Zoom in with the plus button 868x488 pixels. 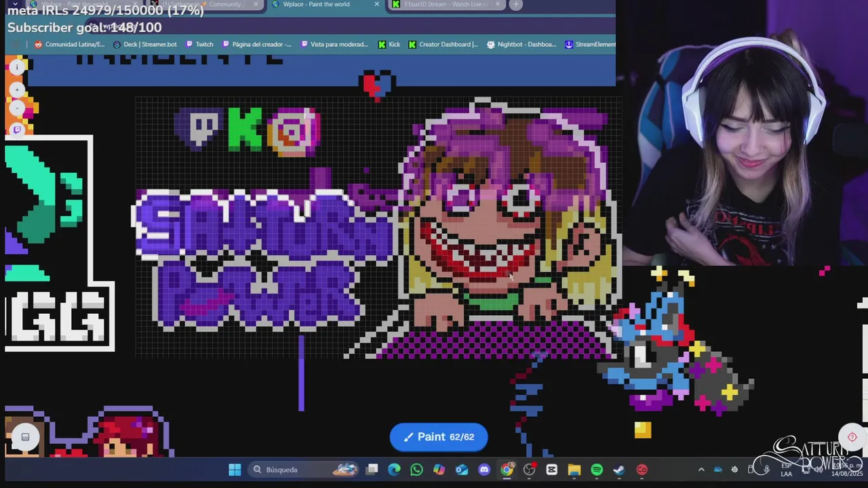[x=18, y=89]
